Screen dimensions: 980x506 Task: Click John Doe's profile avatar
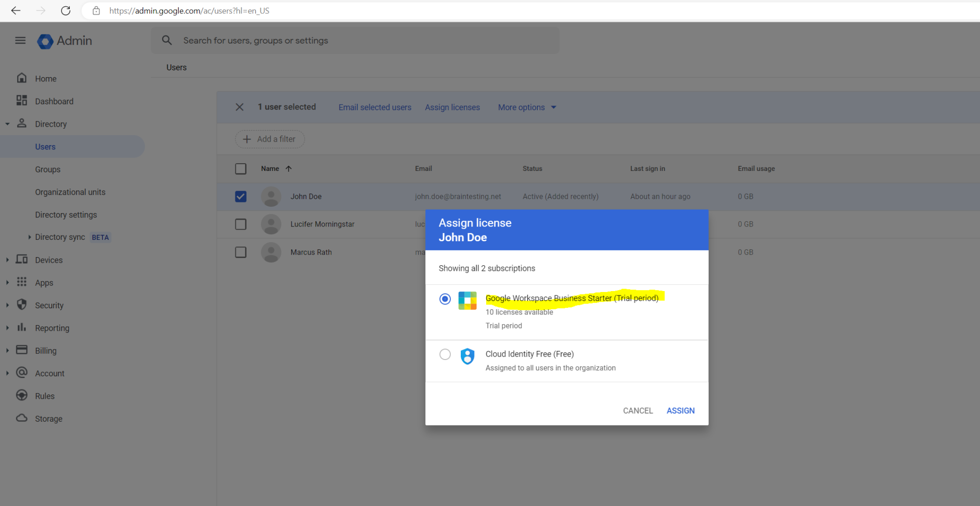pyautogui.click(x=271, y=196)
